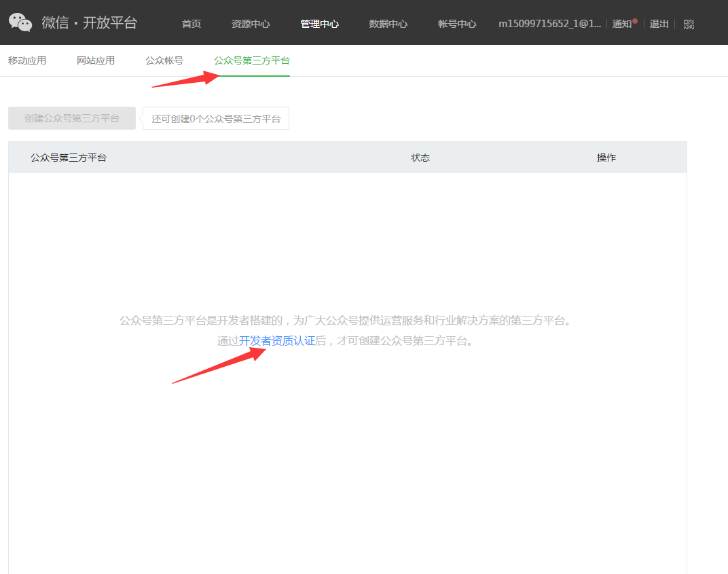
Task: Open 通知 notifications link
Action: (x=622, y=24)
